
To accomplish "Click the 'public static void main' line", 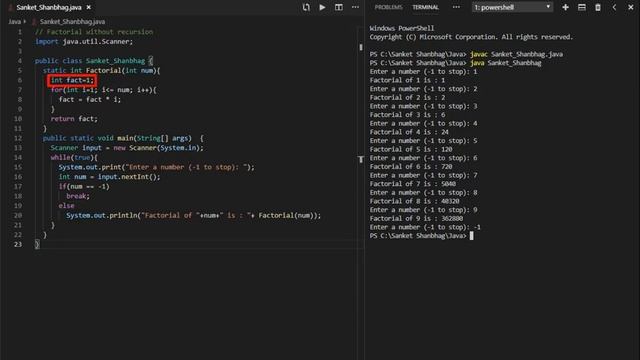I will click(x=123, y=138).
